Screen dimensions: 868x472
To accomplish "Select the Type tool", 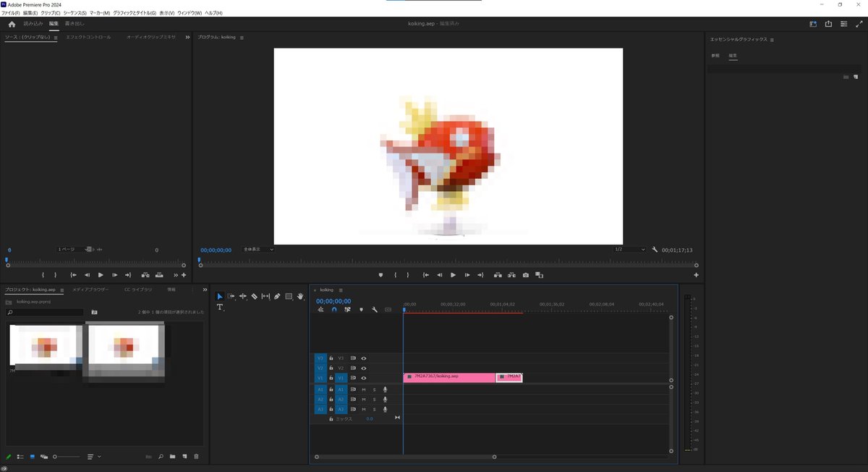I will (x=220, y=308).
